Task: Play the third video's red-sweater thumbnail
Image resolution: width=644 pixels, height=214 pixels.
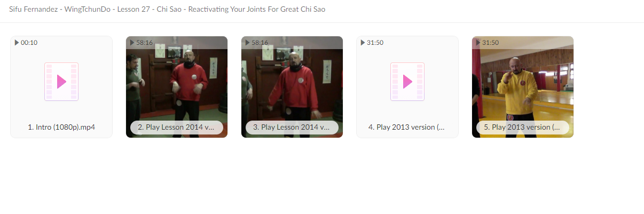Action: point(292,87)
